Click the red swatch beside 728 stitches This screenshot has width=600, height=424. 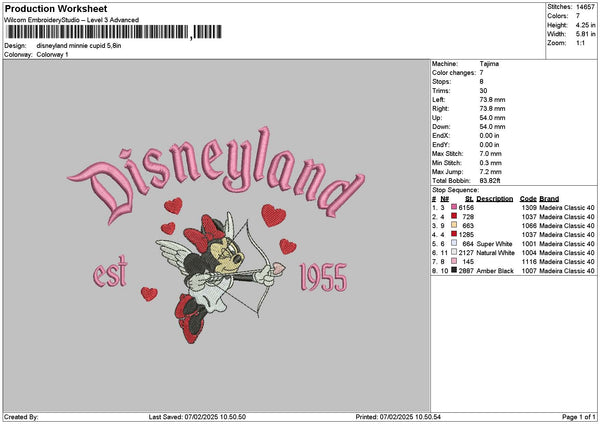(454, 216)
